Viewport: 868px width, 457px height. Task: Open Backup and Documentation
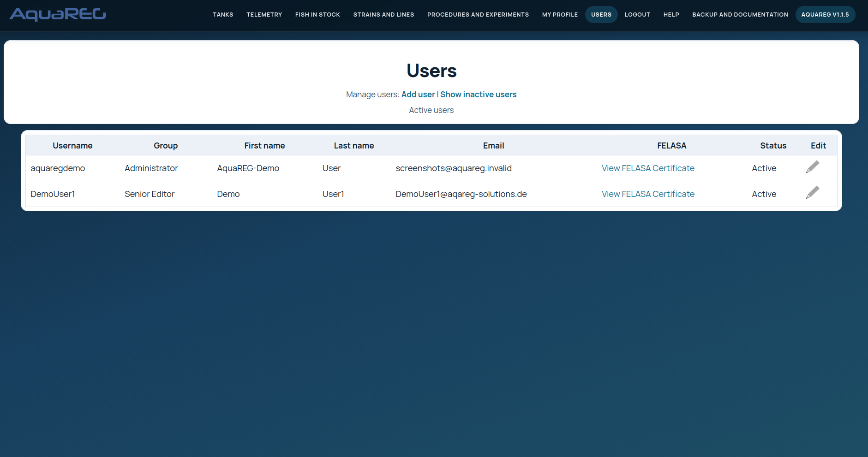740,15
